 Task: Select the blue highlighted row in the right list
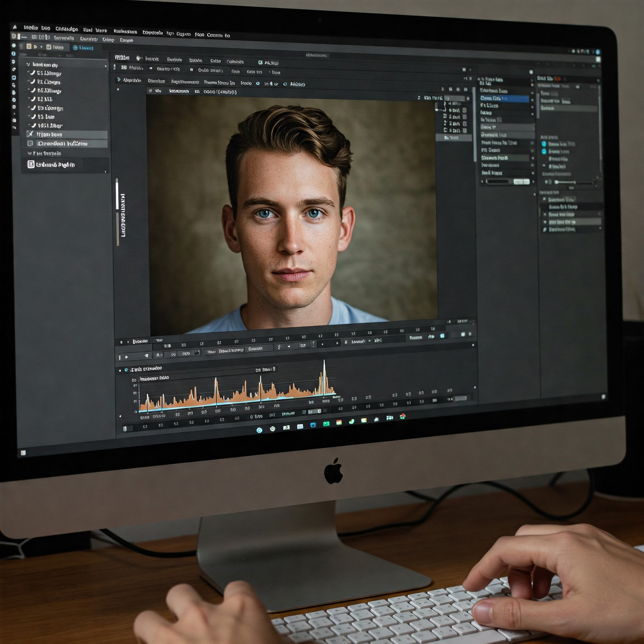(x=504, y=99)
